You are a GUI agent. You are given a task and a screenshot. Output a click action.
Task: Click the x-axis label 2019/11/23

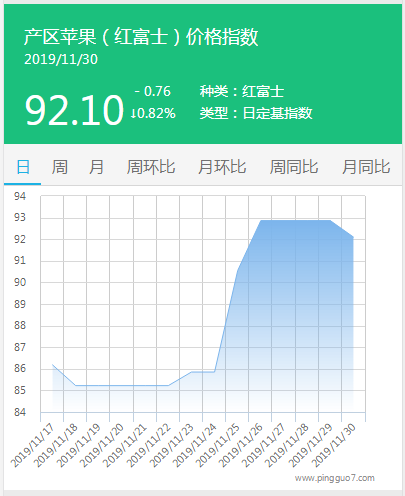click(171, 446)
